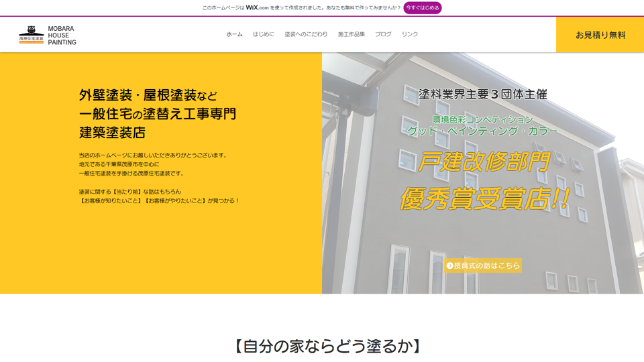Image resolution: width=644 pixels, height=362 pixels.
Task: Click the 優秀賞受賞店!! award text
Action: (x=484, y=198)
